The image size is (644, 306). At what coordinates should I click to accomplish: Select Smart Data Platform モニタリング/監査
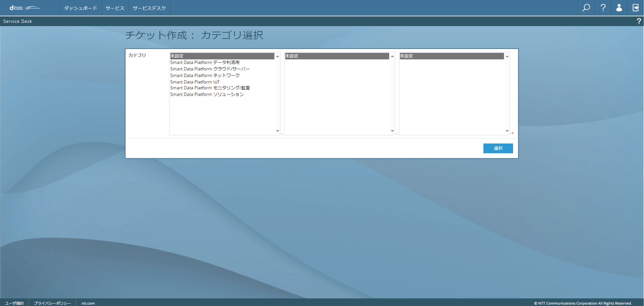222,88
